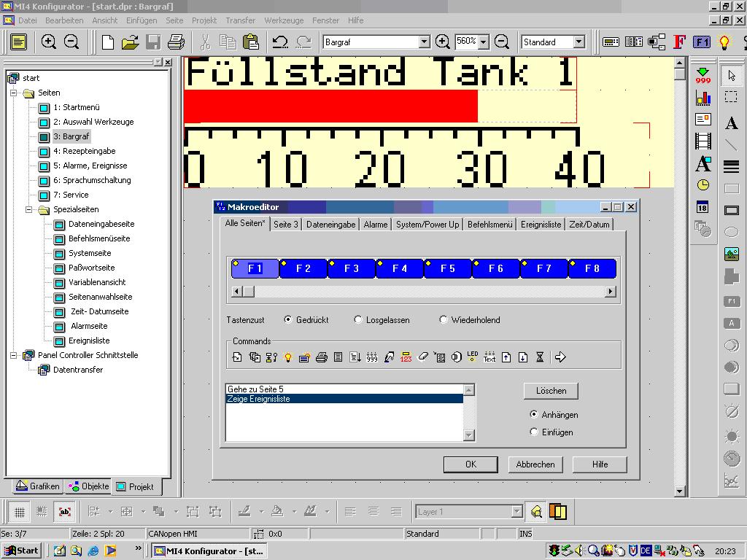The width and height of the screenshot is (747, 560).
Task: Open the Werkzeuge menu
Action: (x=284, y=20)
